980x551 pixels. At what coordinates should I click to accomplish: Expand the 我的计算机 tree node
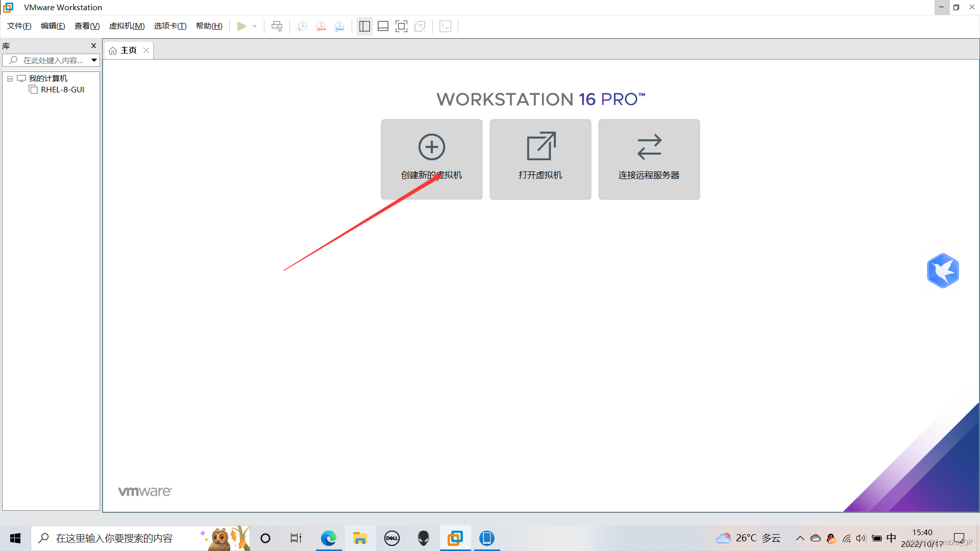[x=9, y=78]
